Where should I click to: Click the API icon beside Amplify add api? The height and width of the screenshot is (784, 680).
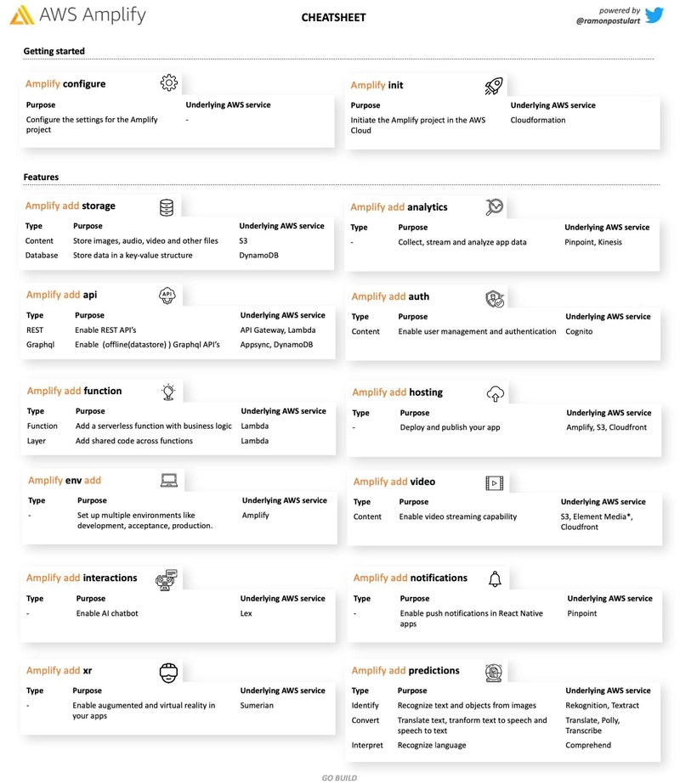tap(167, 296)
